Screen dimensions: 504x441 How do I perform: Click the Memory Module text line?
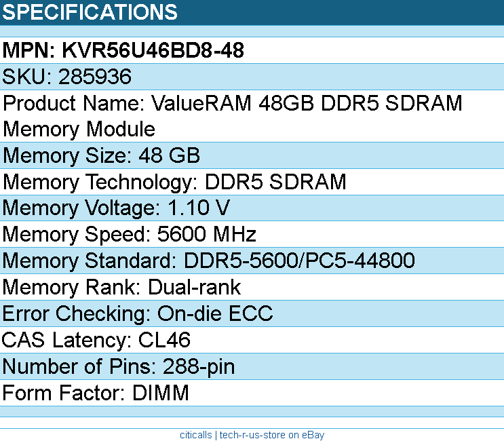79,129
